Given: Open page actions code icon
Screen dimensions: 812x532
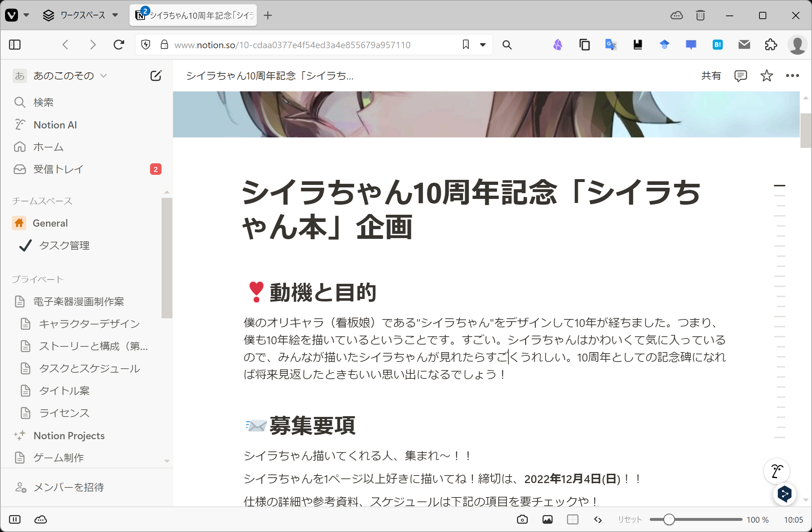Looking at the screenshot, I should tap(598, 519).
